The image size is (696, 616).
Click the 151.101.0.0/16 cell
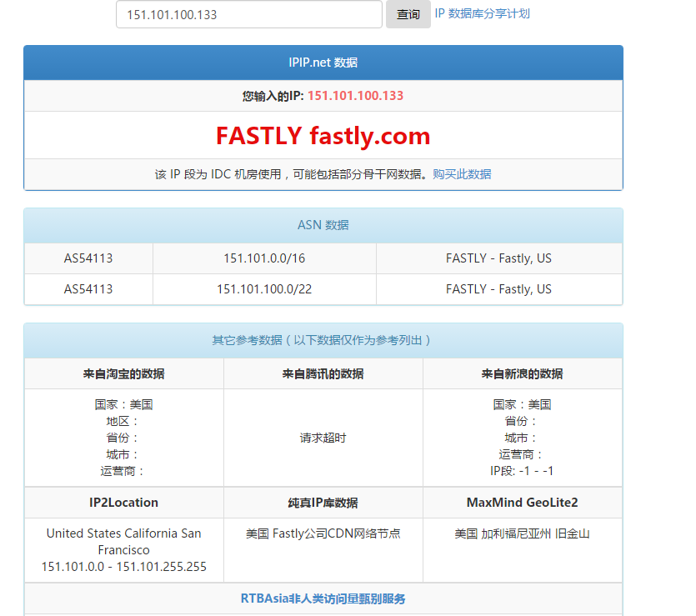tap(264, 258)
